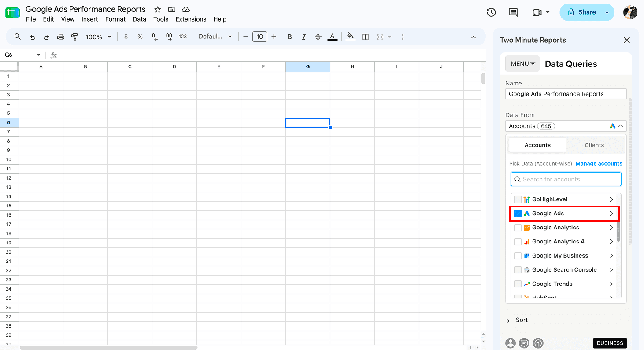Check the cloud save status icon
644x350 pixels.
pyautogui.click(x=186, y=9)
